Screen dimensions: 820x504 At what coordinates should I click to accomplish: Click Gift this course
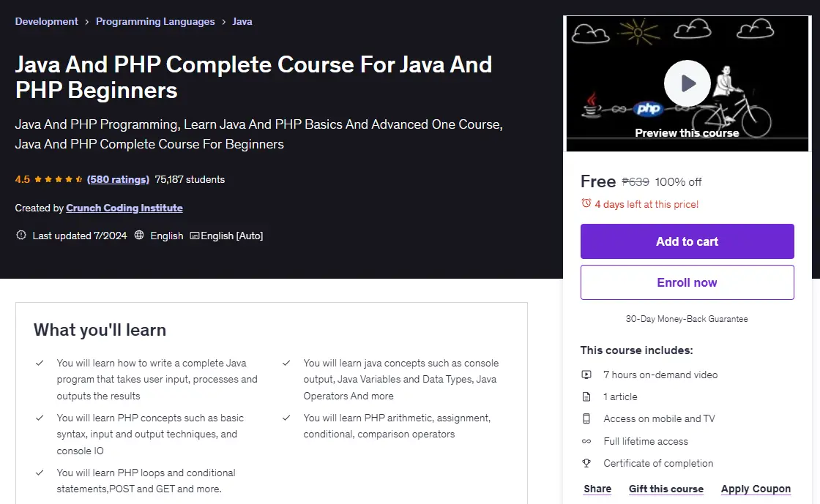(x=666, y=489)
